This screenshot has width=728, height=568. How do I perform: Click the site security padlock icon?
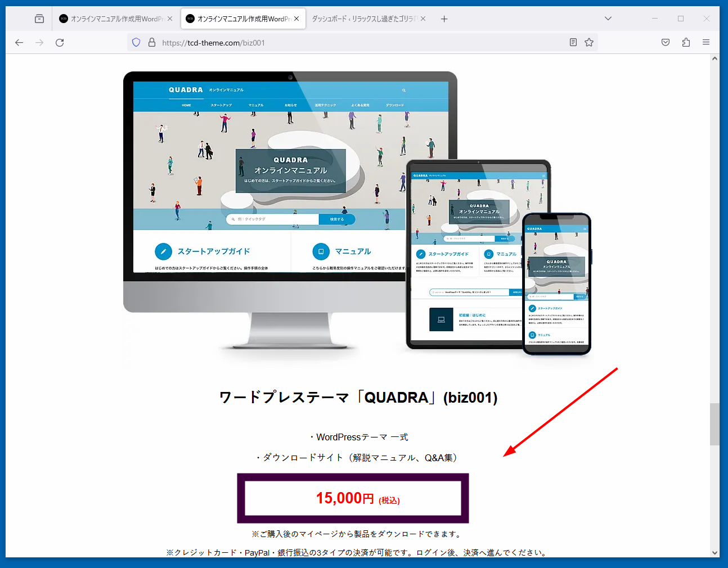pyautogui.click(x=151, y=42)
